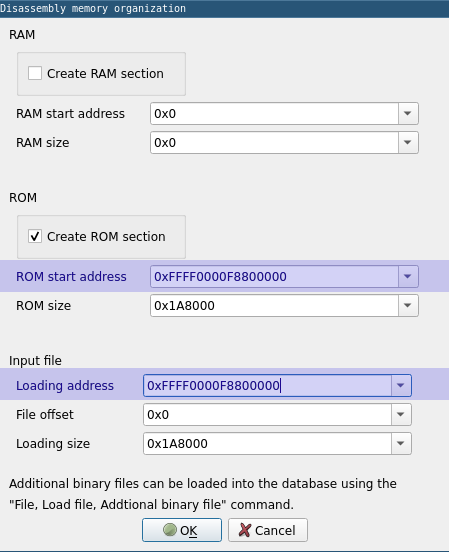449x552 pixels.
Task: Expand the ROM size dropdown list
Action: (x=408, y=306)
